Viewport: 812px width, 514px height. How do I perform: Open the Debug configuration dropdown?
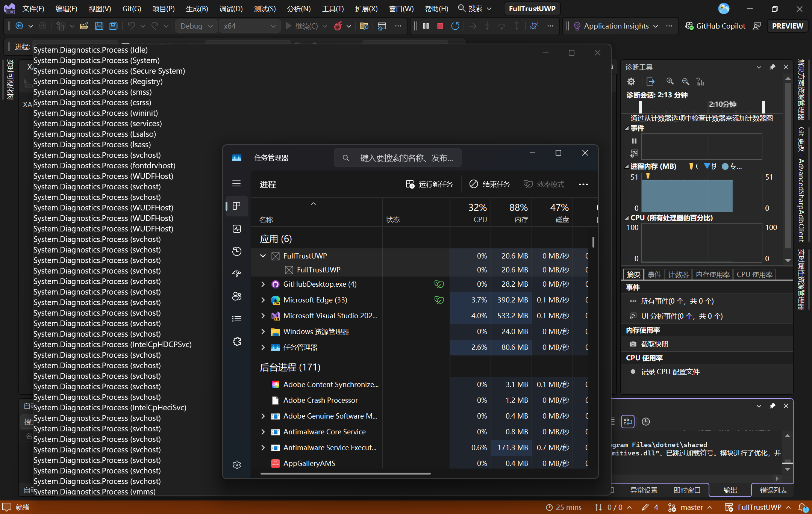[196, 26]
